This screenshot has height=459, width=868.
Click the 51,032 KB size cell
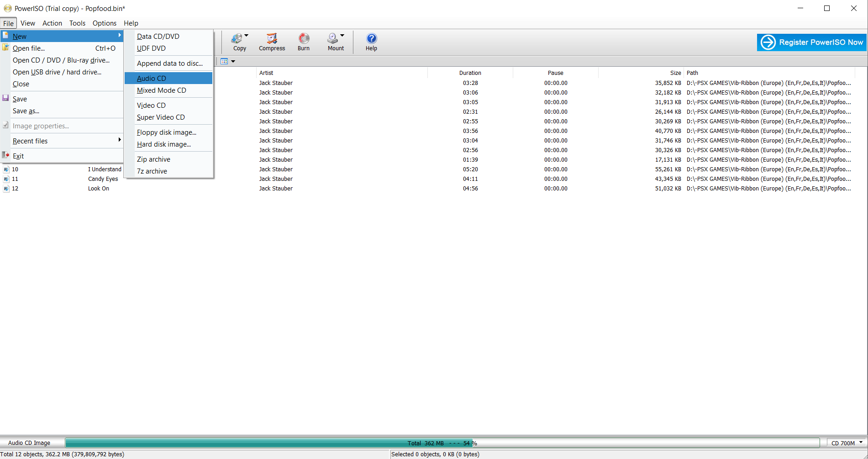coord(668,189)
